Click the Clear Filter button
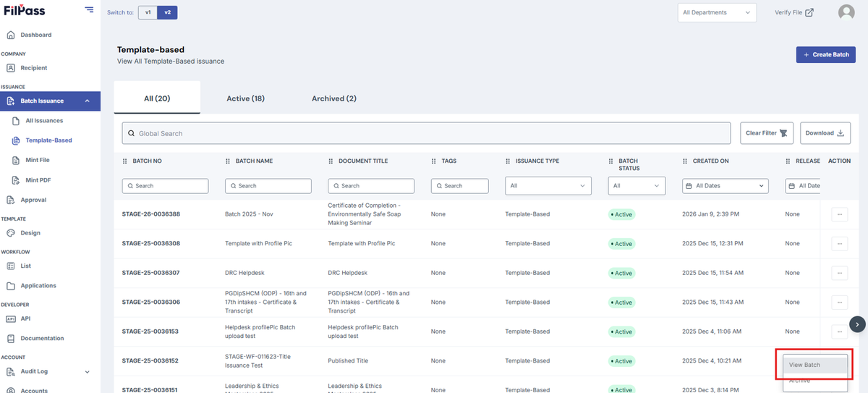This screenshot has width=868, height=393. [767, 133]
